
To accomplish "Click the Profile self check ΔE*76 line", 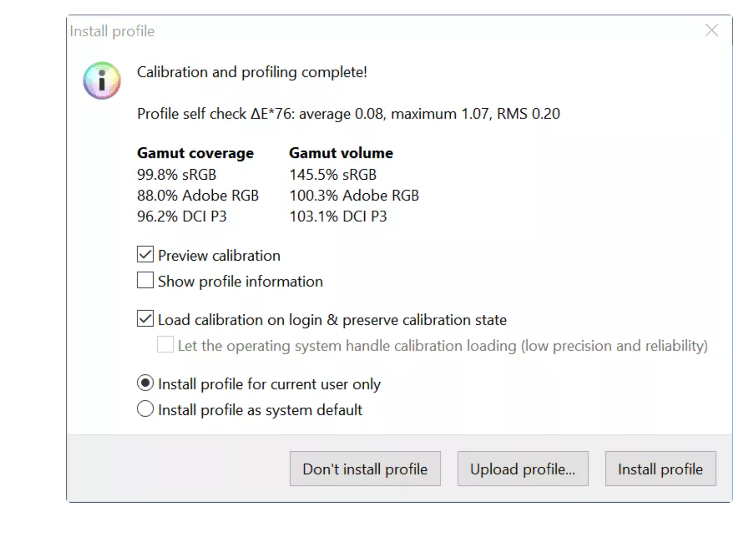I will [x=348, y=114].
